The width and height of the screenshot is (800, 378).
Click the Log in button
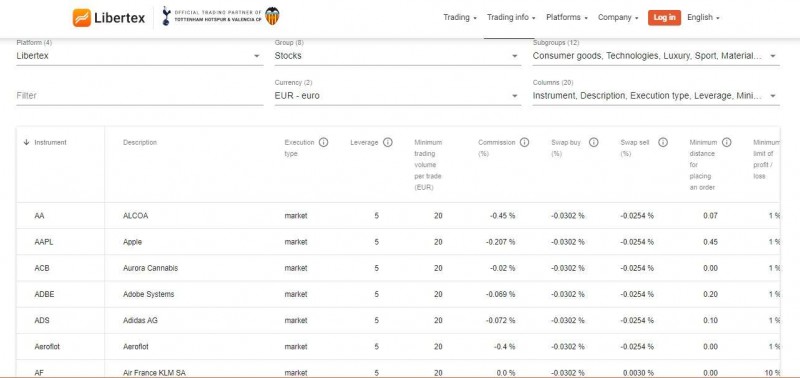[x=664, y=17]
